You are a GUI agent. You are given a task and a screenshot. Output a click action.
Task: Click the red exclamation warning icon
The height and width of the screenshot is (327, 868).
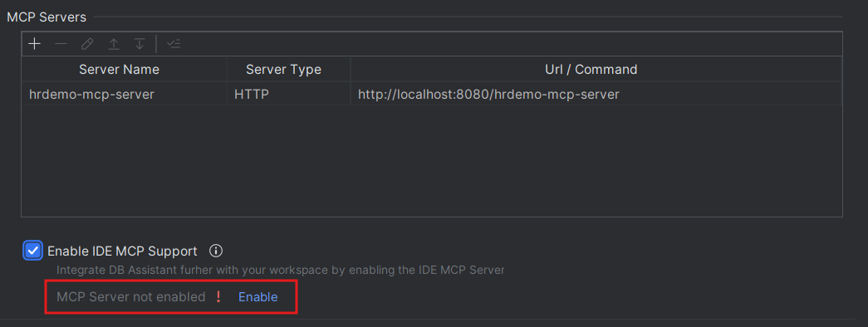click(x=218, y=297)
